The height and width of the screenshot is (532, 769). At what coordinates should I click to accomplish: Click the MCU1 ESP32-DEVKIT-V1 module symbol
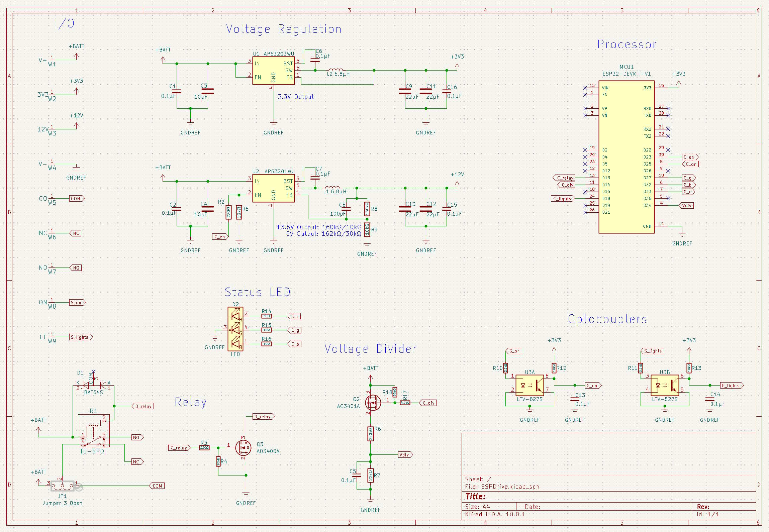click(x=627, y=157)
